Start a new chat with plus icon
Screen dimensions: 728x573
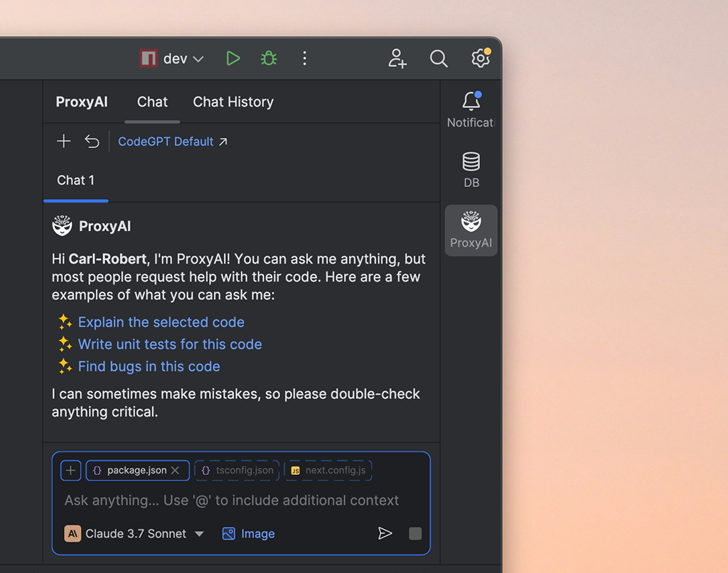[64, 141]
